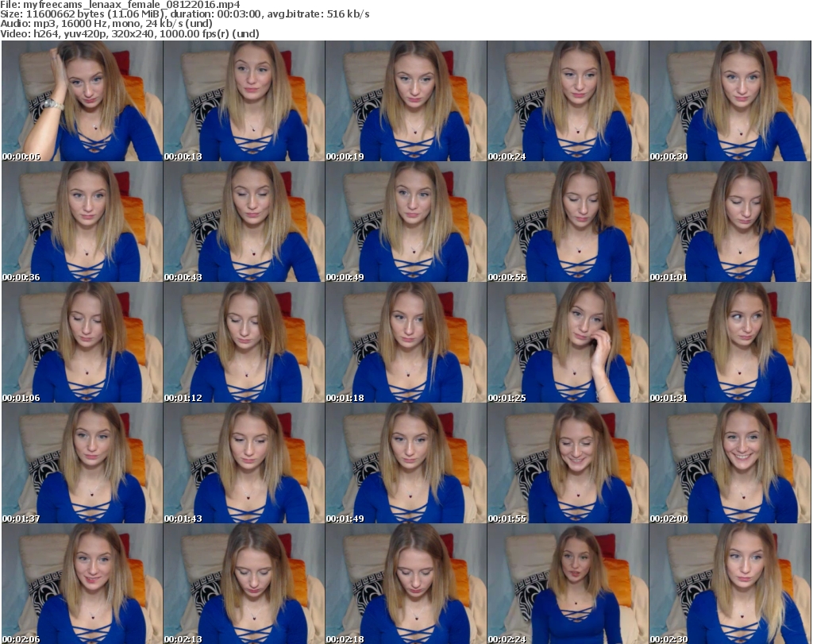This screenshot has width=813, height=644.
Task: Open the 00:00:19 frame thumbnail
Action: [406, 101]
